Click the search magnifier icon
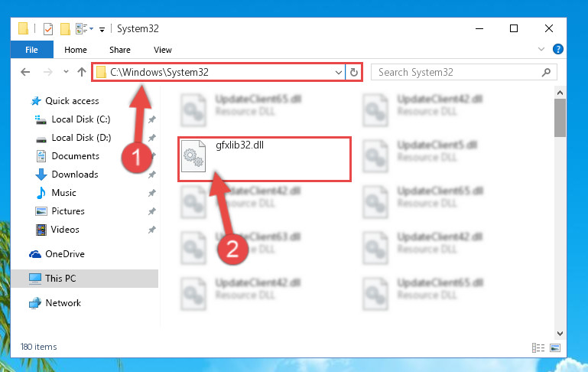The width and height of the screenshot is (588, 372). 547,72
